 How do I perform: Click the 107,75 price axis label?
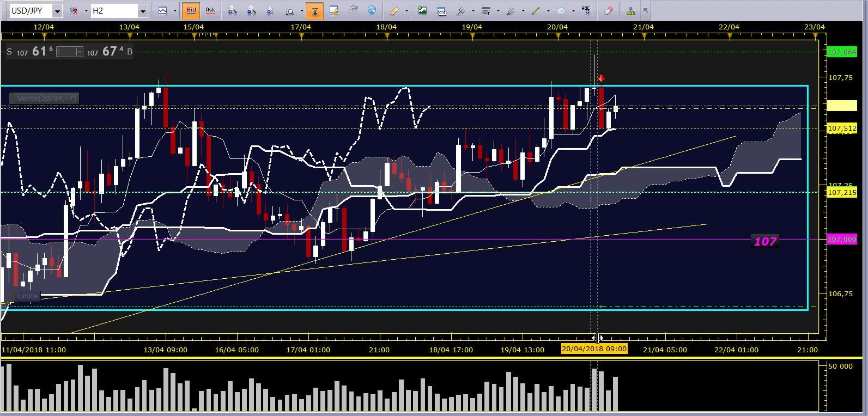tap(841, 78)
